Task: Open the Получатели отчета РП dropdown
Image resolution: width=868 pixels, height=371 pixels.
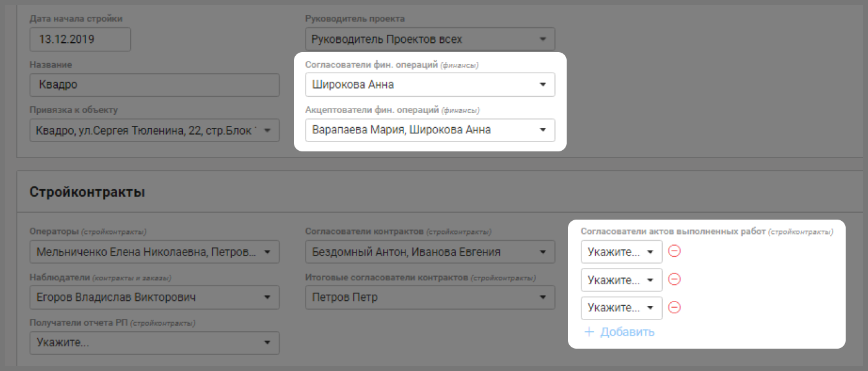Action: [x=154, y=342]
